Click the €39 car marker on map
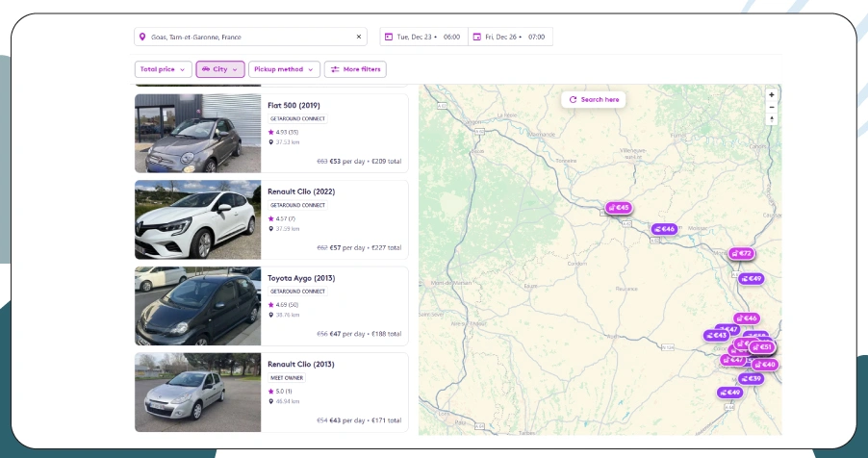This screenshot has width=868, height=458. pyautogui.click(x=752, y=378)
